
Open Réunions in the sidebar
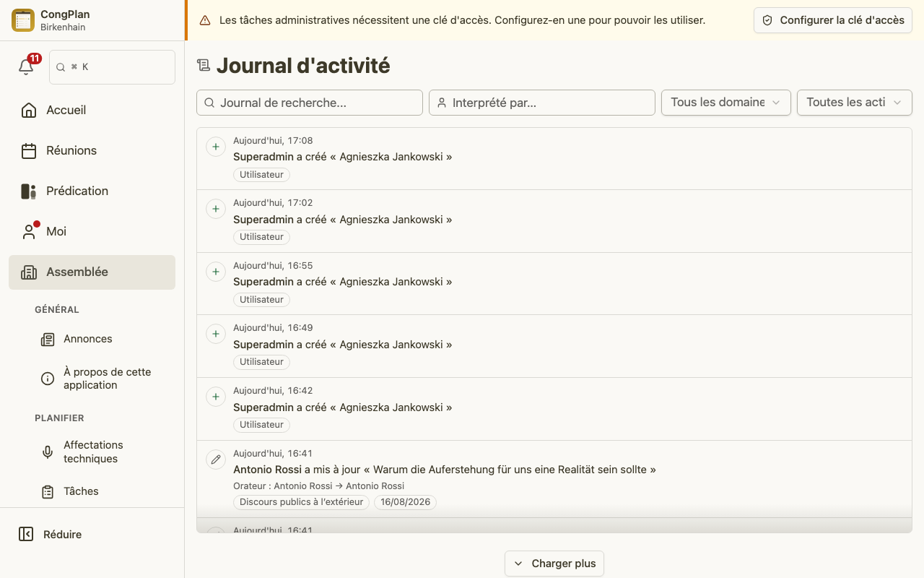(x=92, y=150)
